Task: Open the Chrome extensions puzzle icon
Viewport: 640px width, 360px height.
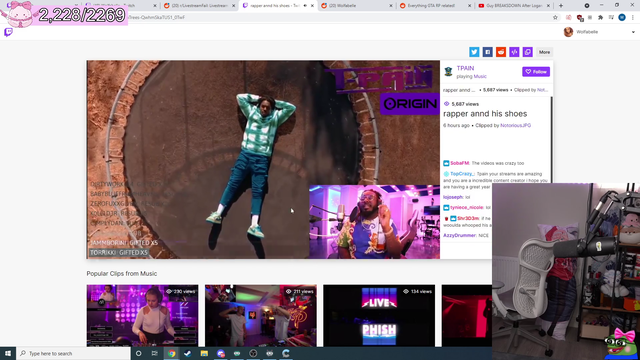Action: pos(600,18)
